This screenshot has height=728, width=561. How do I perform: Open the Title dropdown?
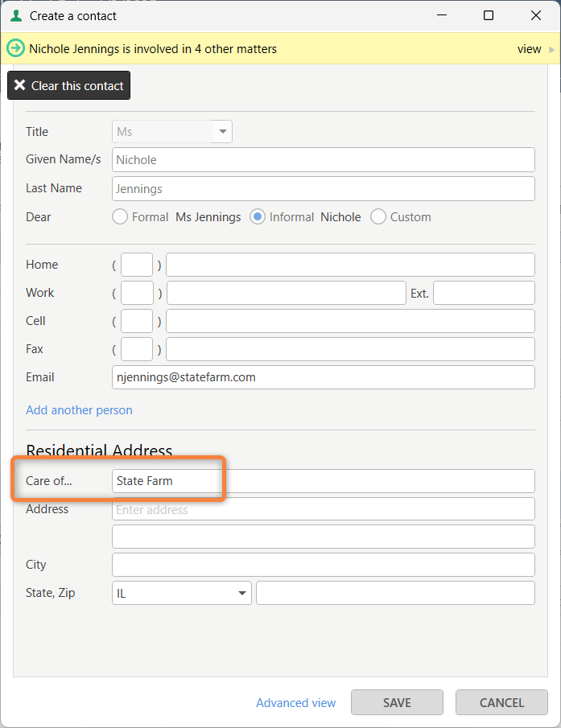(x=221, y=132)
